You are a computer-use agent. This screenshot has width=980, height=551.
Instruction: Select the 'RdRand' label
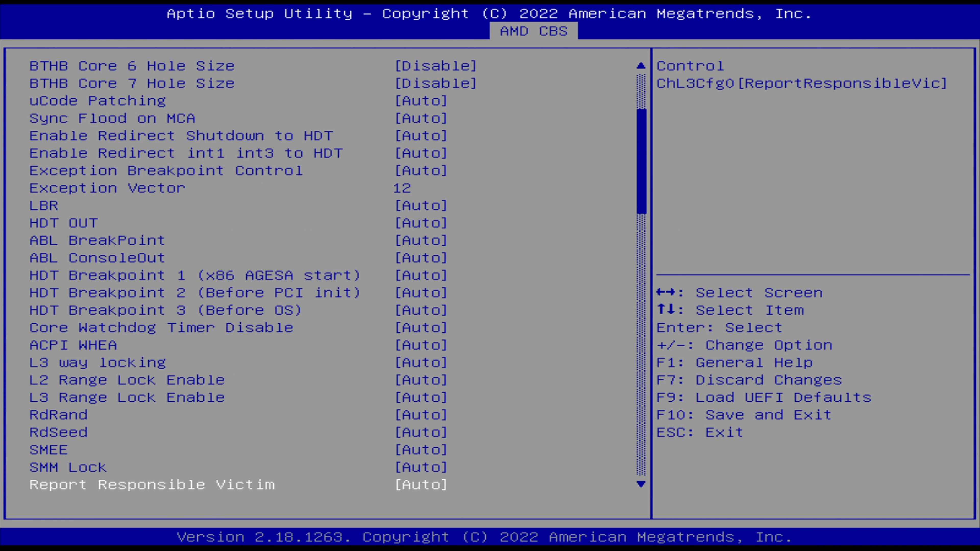(59, 415)
